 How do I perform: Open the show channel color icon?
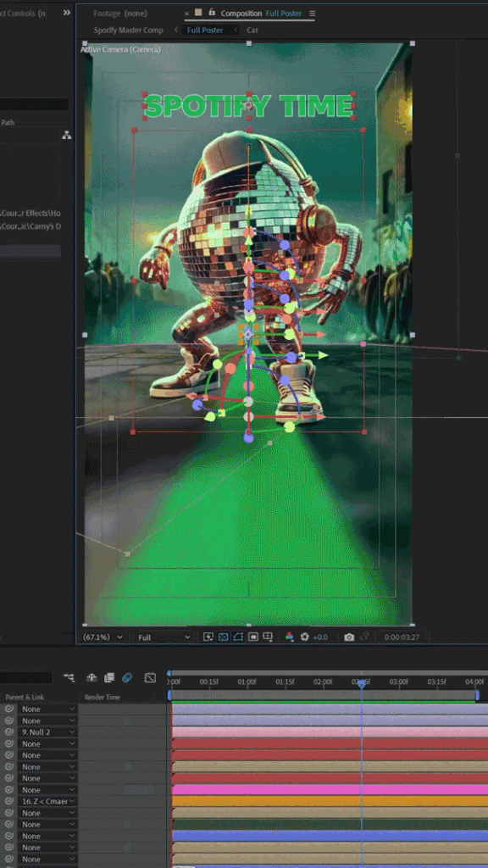point(289,637)
